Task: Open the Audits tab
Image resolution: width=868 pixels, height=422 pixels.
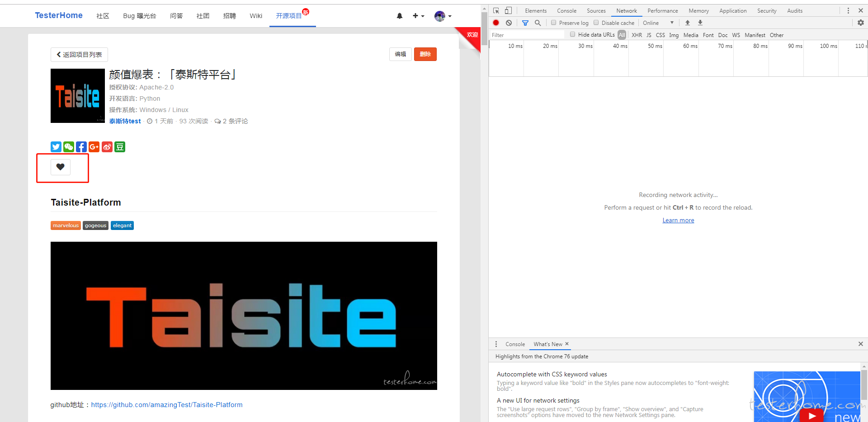Action: [795, 10]
